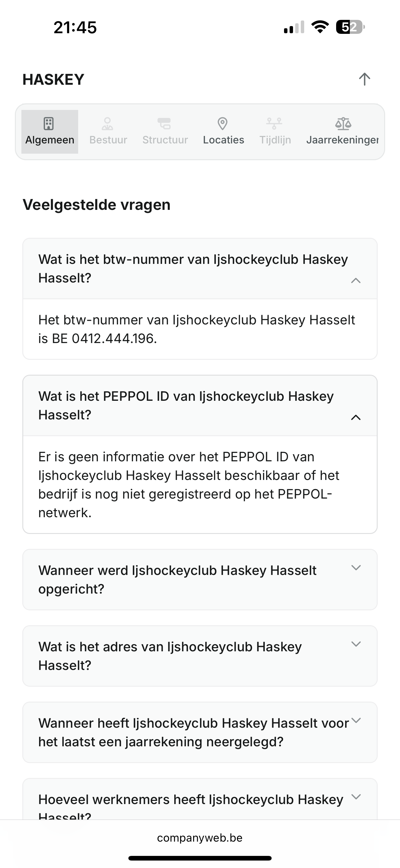400x868 pixels.
Task: Expand the werknemers question chevron
Action: (356, 797)
